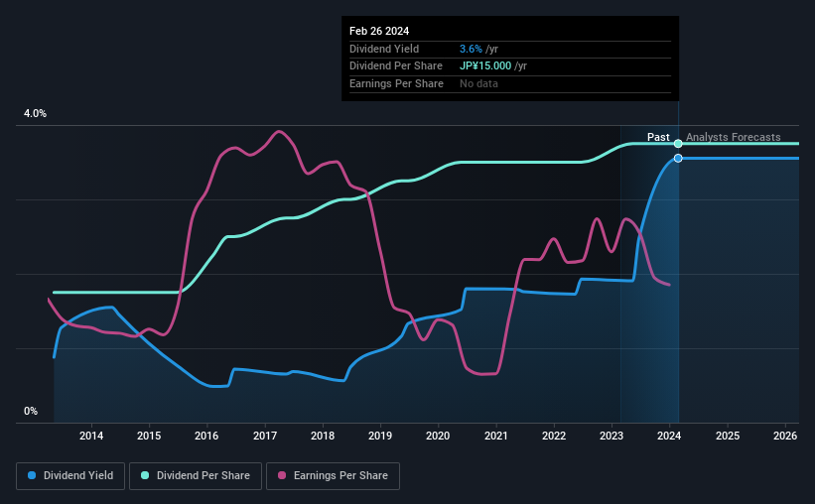
Task: Click the JP¥15.000 dividend per share value
Action: coord(485,66)
